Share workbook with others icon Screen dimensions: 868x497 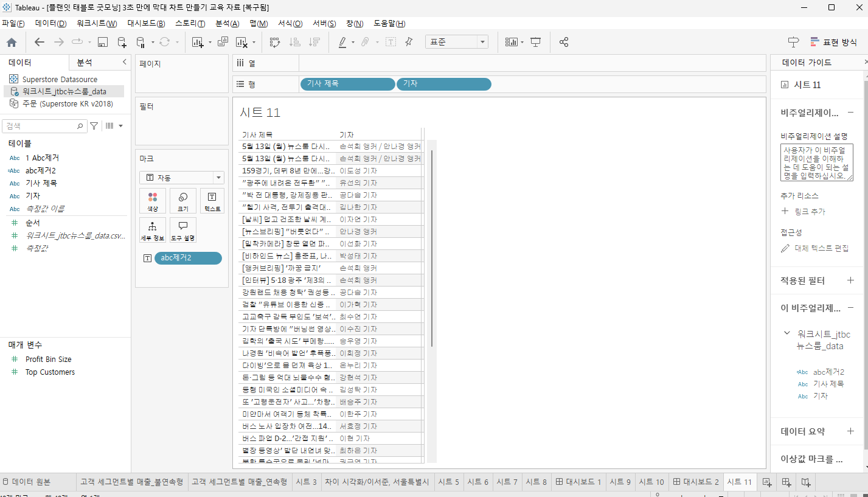pos(564,42)
